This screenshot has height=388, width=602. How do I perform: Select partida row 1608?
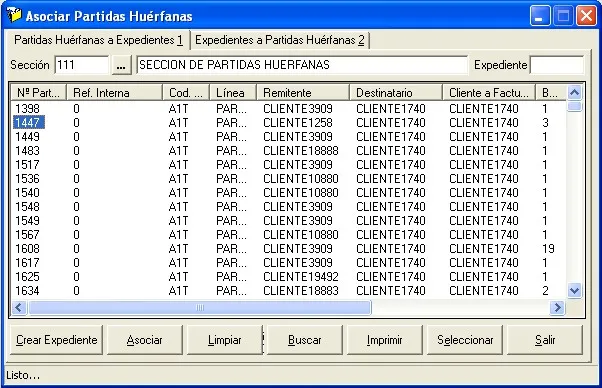[288, 249]
